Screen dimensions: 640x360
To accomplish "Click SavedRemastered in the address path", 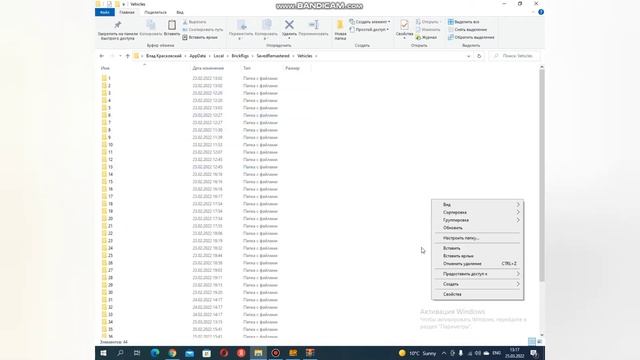I will (273, 56).
